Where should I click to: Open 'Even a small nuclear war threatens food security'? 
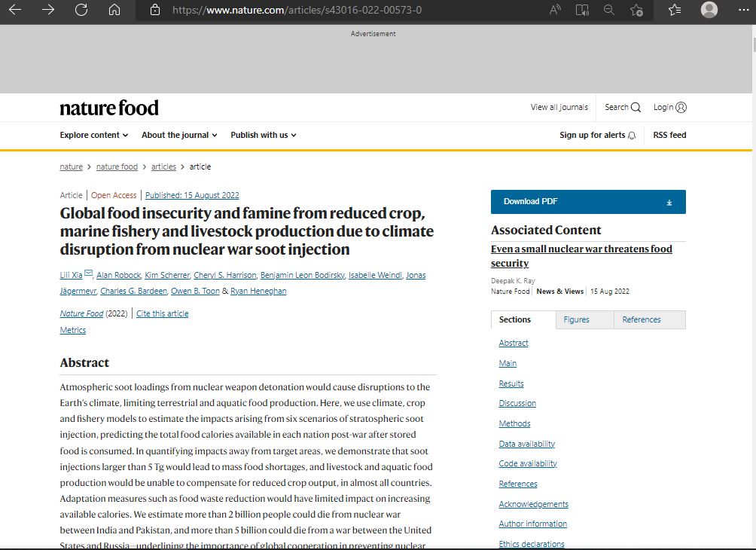click(581, 255)
